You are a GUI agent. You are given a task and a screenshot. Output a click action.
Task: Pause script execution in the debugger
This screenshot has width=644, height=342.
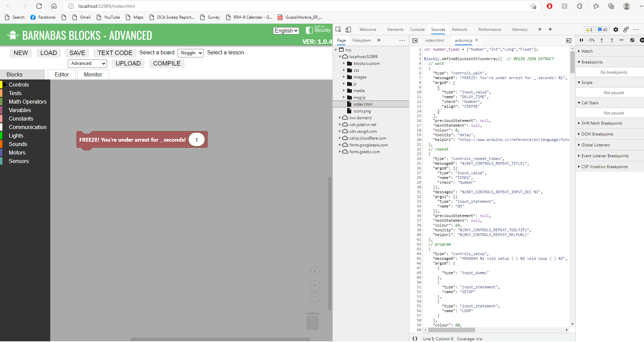coord(581,40)
